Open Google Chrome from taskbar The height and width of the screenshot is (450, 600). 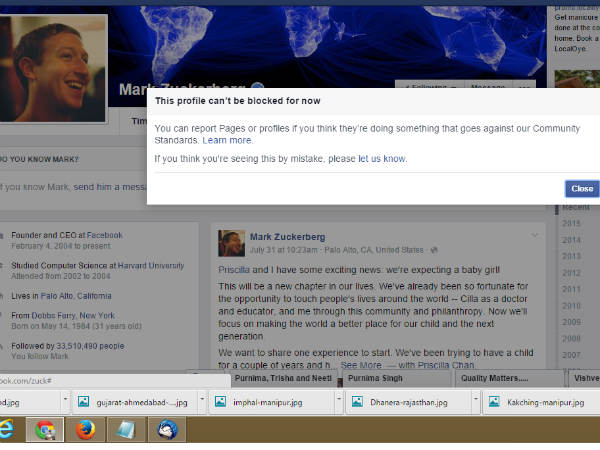coord(45,429)
